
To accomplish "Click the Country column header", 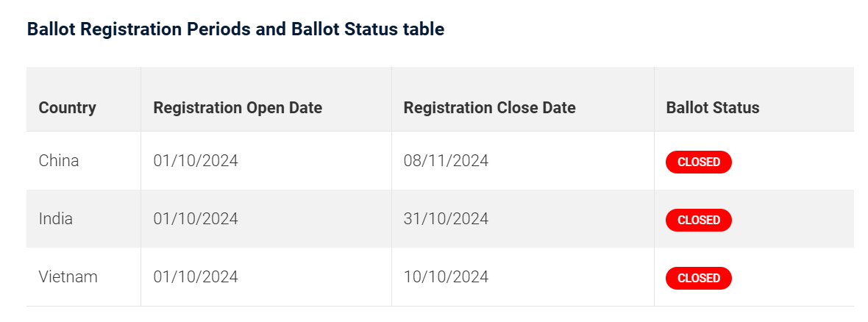I will pyautogui.click(x=67, y=107).
